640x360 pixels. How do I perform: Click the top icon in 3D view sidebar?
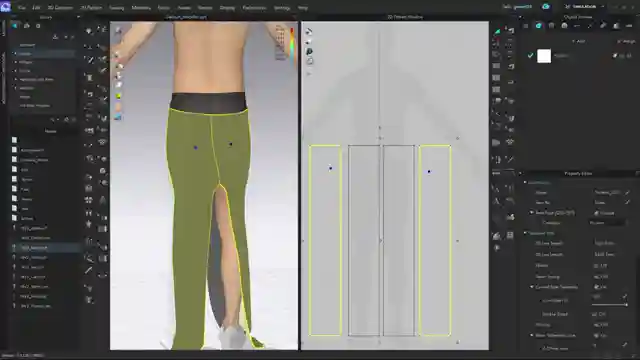click(x=118, y=30)
